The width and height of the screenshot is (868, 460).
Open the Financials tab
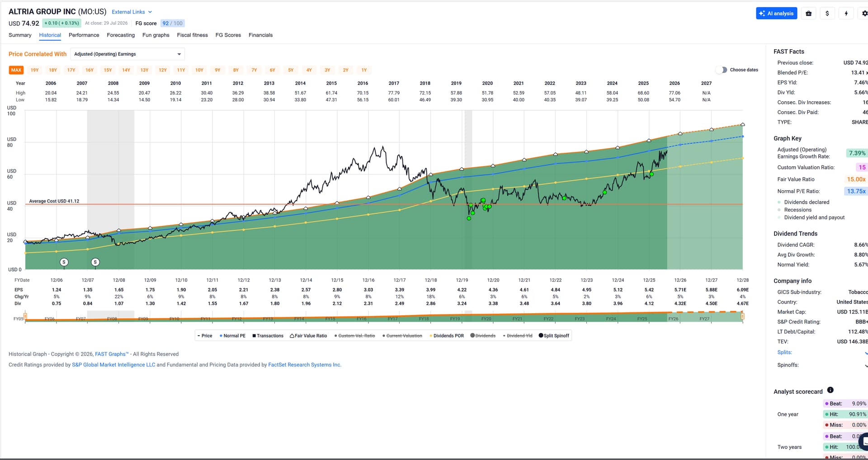[x=261, y=35]
